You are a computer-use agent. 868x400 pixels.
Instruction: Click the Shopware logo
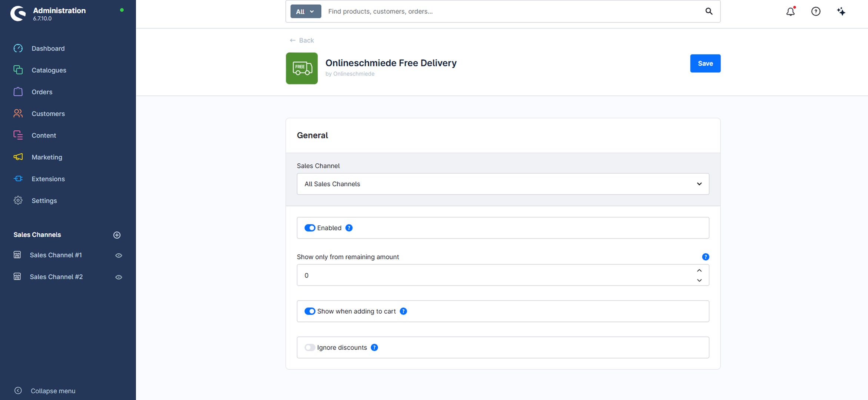pyautogui.click(x=18, y=14)
